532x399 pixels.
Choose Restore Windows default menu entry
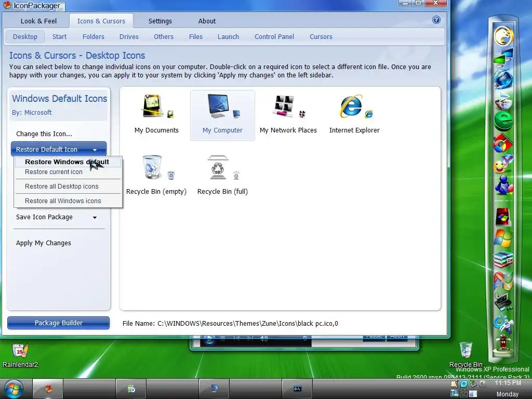coord(68,162)
